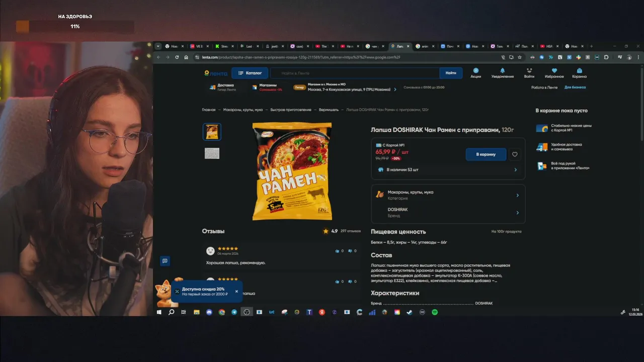Bookmark this page with star icon
Screen dimensions: 644x362
pos(520,57)
